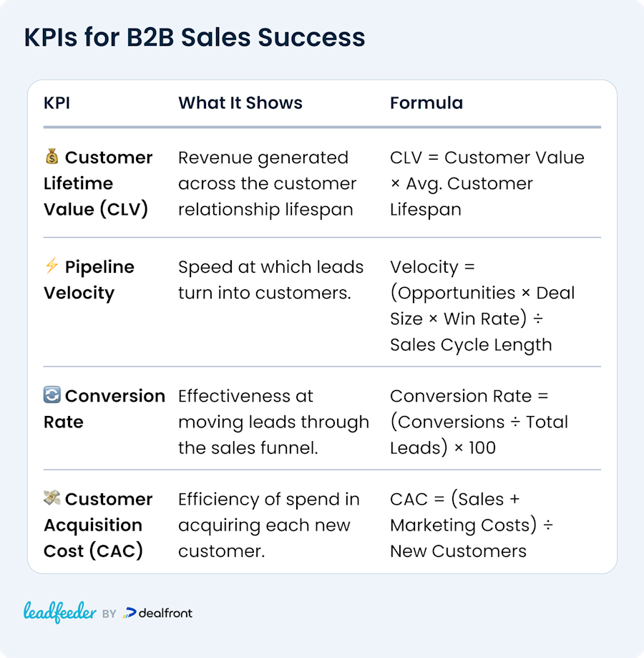Click the lightning bolt icon beside Pipeline Velocity
Image resolution: width=644 pixels, height=658 pixels.
coord(52,266)
